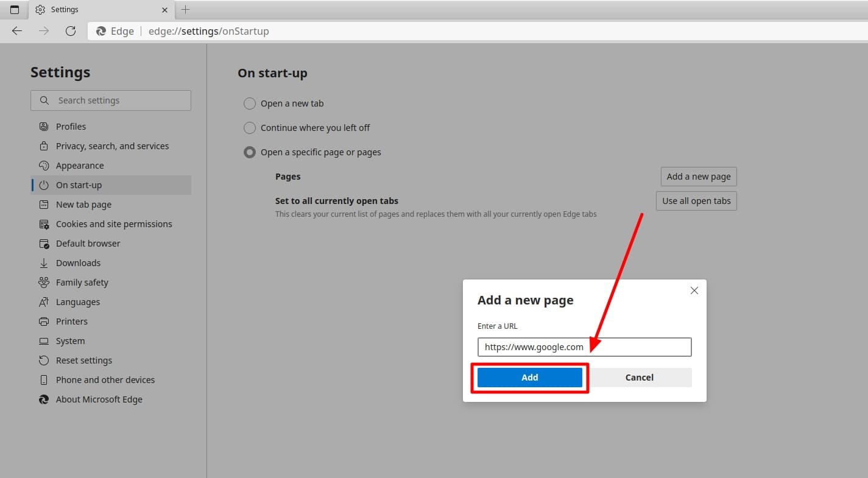Viewport: 868px width, 478px height.
Task: Click the refresh page icon
Action: pos(71,31)
